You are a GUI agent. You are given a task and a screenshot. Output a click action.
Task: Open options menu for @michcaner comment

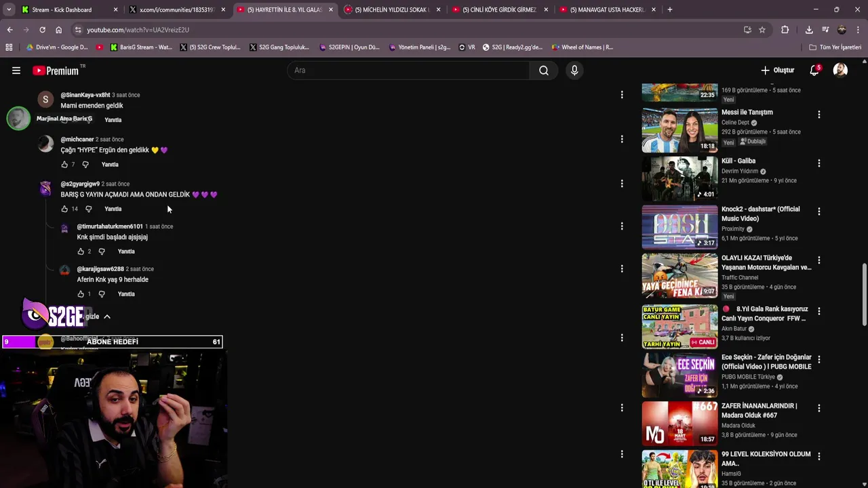click(622, 139)
